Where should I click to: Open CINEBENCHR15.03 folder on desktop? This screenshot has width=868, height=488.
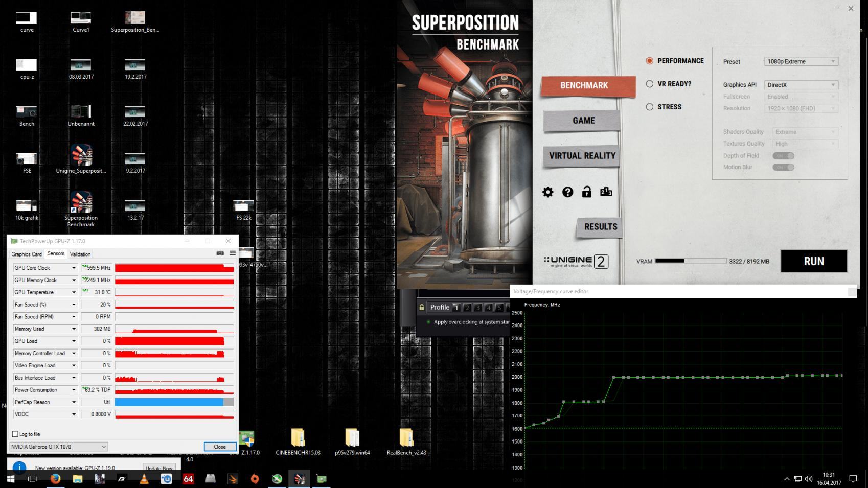(x=298, y=443)
